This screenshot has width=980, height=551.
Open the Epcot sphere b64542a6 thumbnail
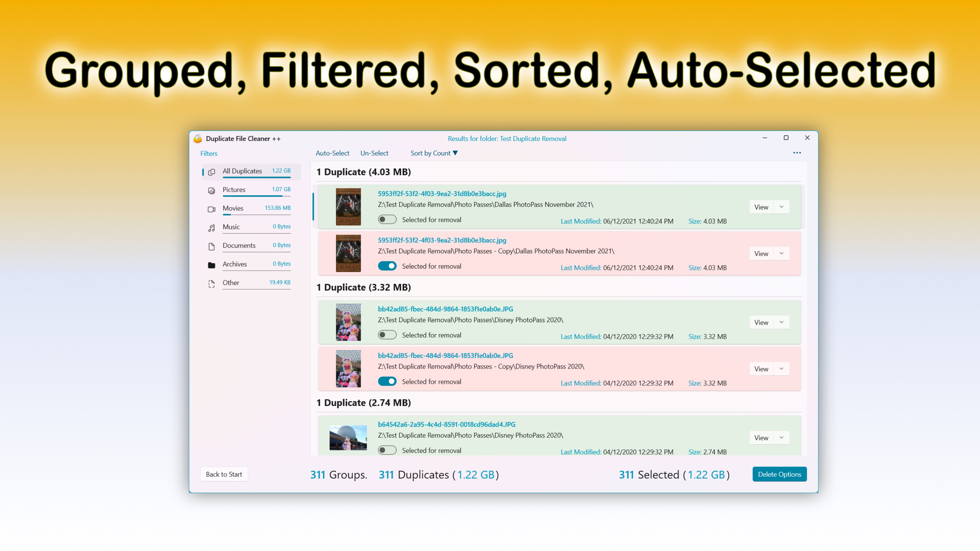pos(348,437)
